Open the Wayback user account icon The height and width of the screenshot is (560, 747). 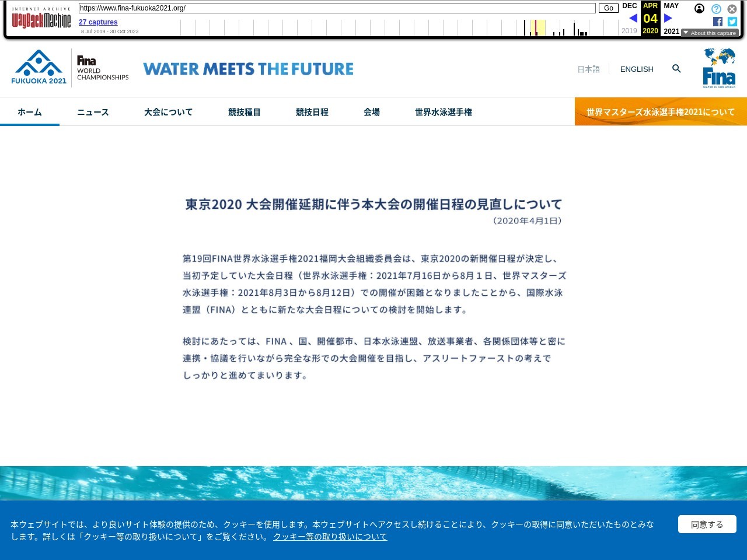tap(699, 9)
